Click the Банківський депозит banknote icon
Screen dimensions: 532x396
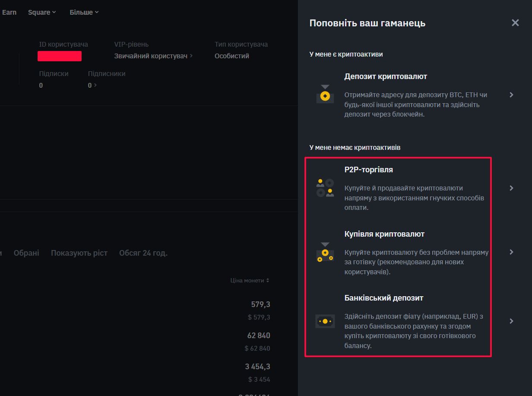[325, 321]
